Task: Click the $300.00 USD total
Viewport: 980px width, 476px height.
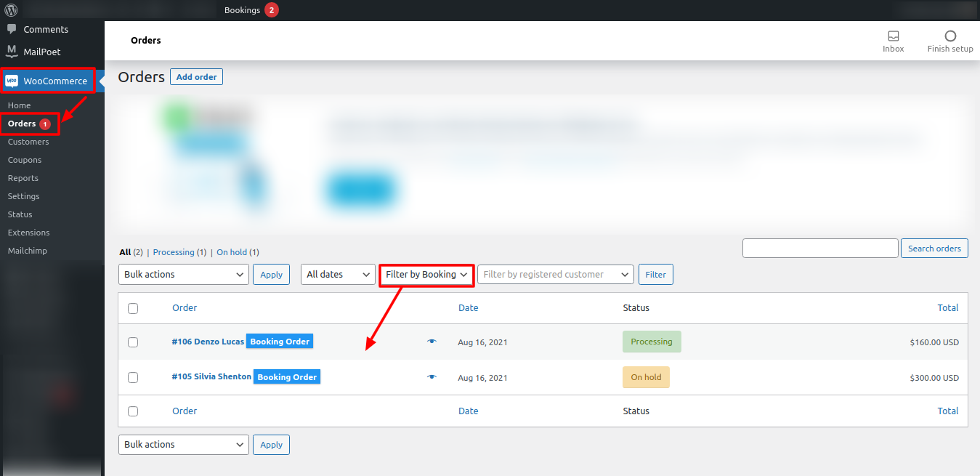Action: (934, 378)
